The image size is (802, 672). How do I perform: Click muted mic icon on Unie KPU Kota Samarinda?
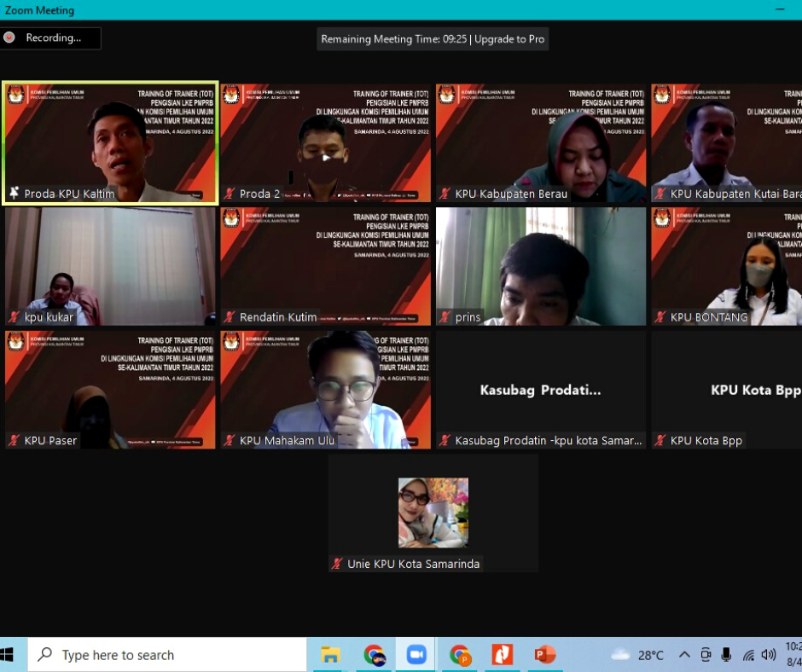337,564
